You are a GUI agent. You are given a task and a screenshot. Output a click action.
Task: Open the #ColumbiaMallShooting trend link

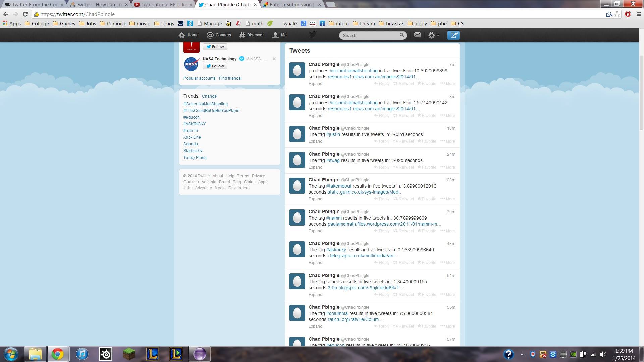point(205,104)
